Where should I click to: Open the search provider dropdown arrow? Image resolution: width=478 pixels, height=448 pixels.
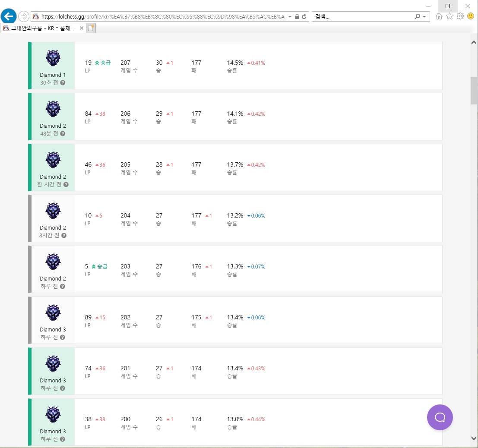point(424,16)
